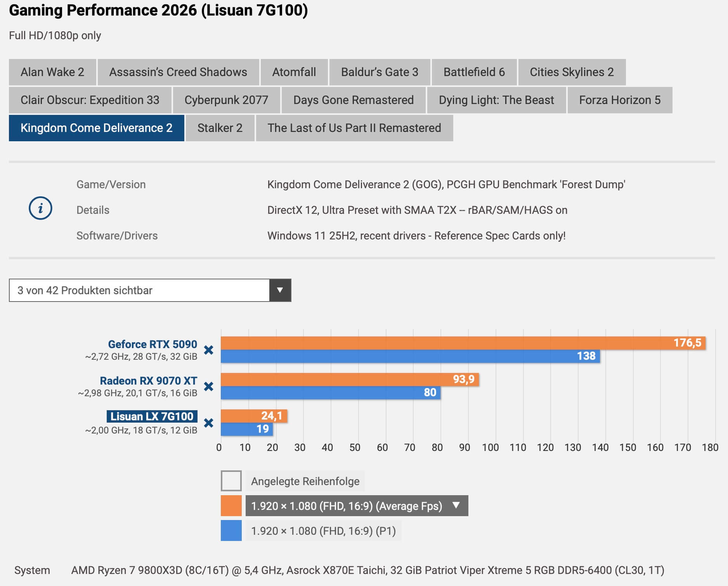Click the 'DirectX 12, Ultra Preset' details text
This screenshot has width=728, height=586.
pos(417,210)
